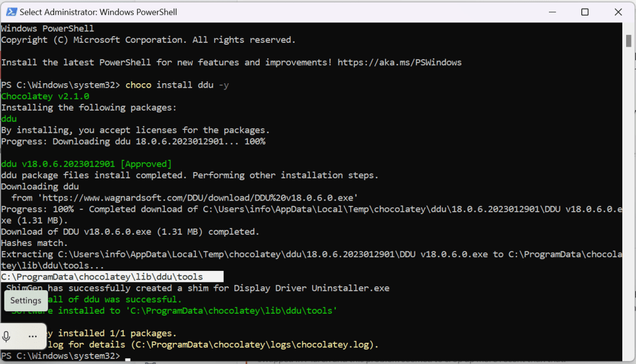636x364 pixels.
Task: Click 'Installing the following packages:' line
Action: point(89,108)
